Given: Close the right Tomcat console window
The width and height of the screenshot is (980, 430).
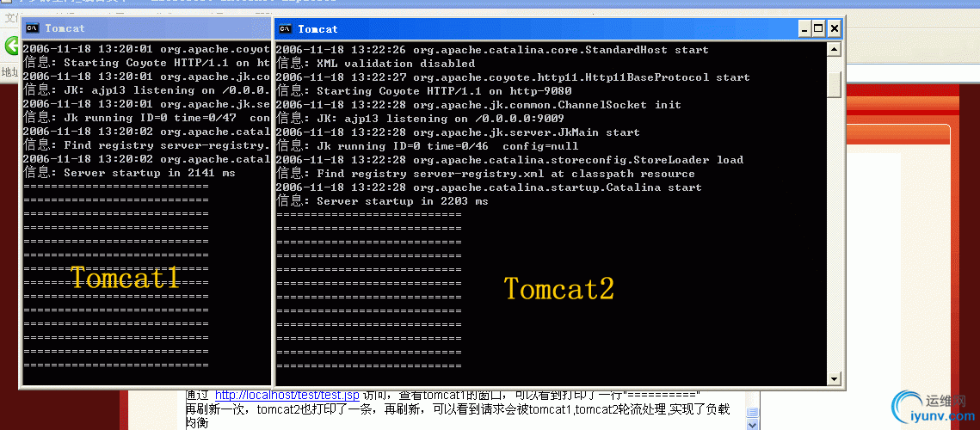Looking at the screenshot, I should [835, 28].
